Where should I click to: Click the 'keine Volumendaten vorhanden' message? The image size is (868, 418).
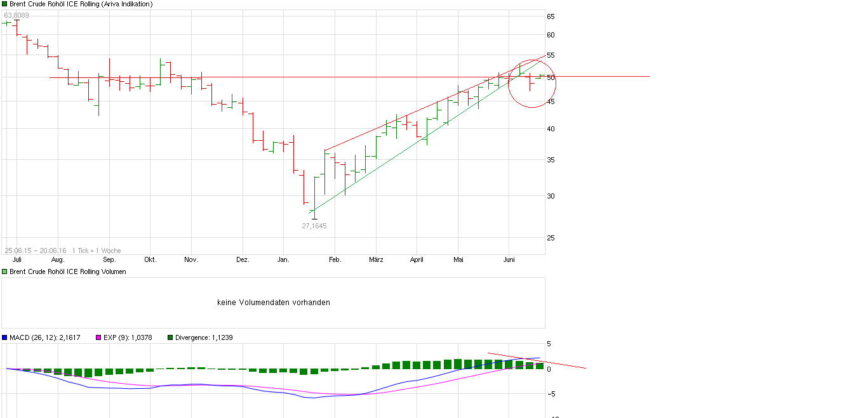click(x=274, y=303)
